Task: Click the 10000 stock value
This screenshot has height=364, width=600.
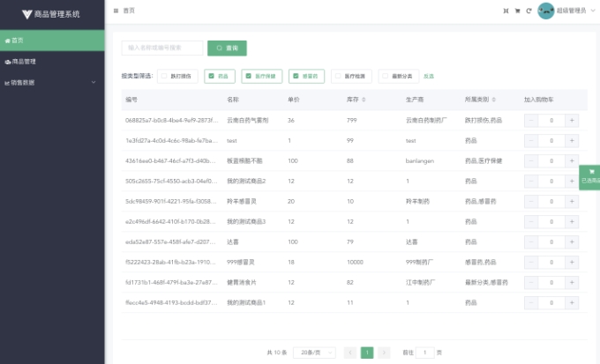Action: (355, 263)
